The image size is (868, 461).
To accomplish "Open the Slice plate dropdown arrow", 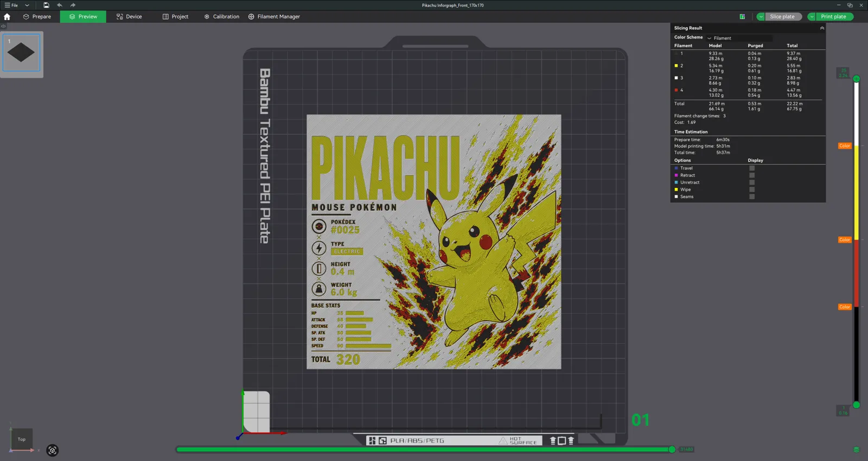I will (x=761, y=17).
